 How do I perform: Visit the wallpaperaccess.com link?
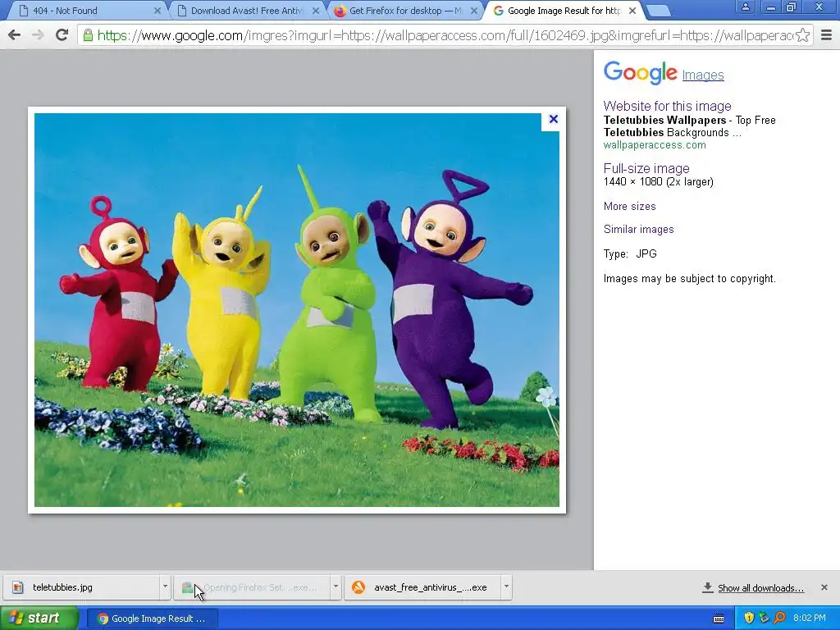point(655,145)
